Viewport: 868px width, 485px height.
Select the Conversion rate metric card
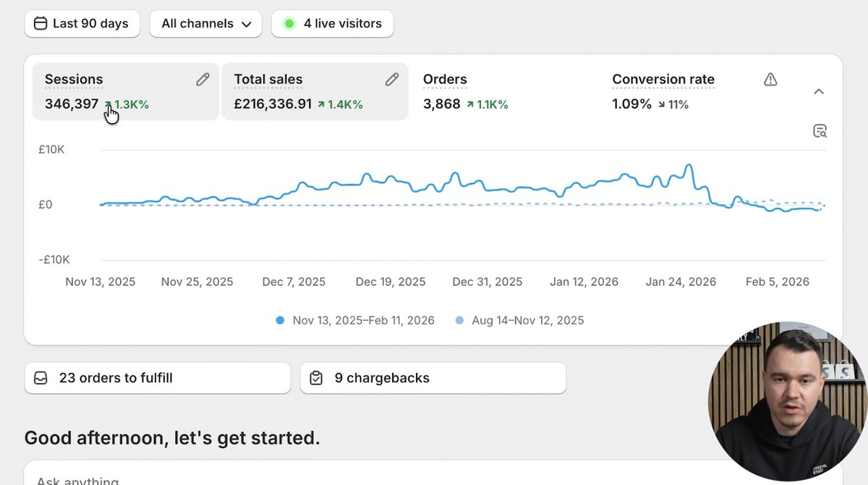pos(694,91)
